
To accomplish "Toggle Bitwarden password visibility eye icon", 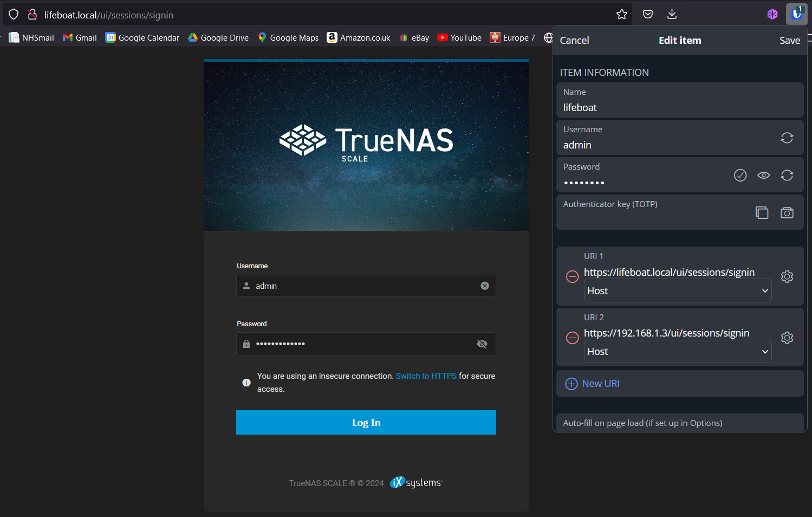I will pos(764,175).
